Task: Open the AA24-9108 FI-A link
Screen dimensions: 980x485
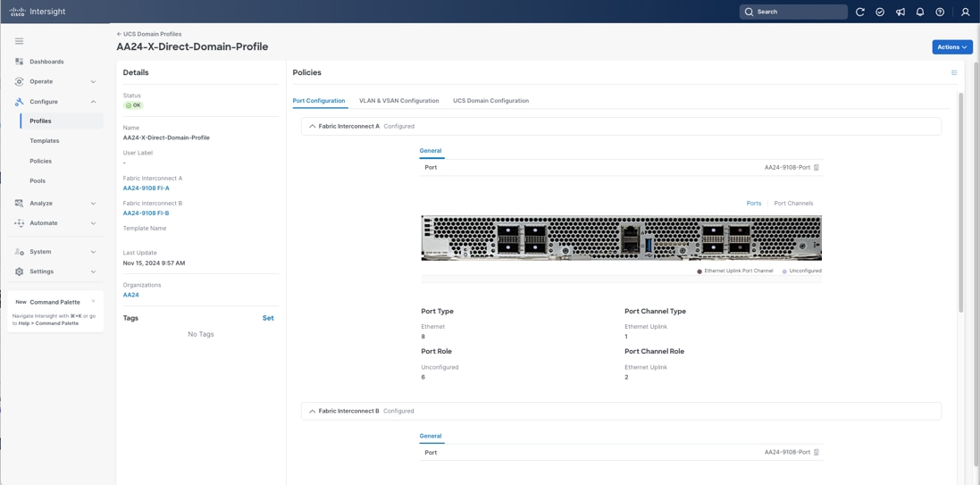Action: coord(147,188)
